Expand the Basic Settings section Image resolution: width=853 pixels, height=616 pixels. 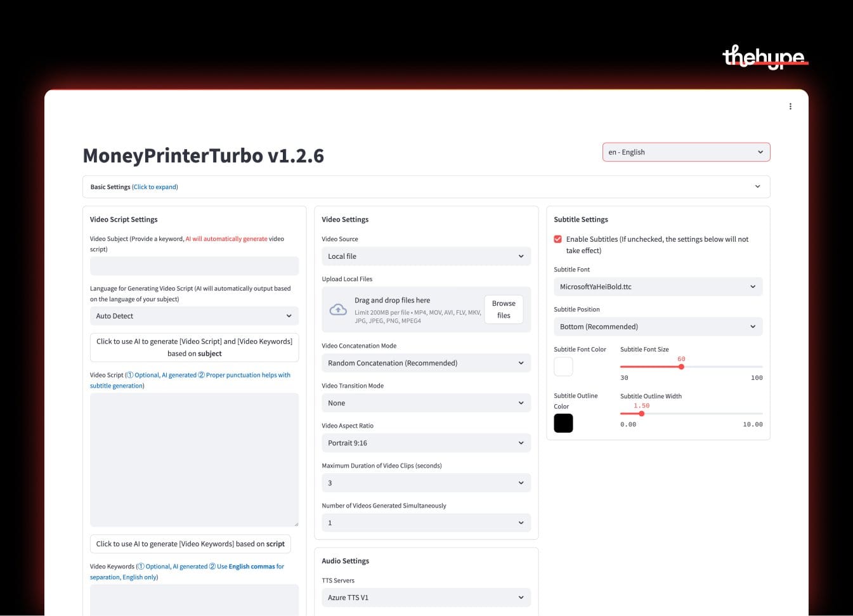coord(426,187)
